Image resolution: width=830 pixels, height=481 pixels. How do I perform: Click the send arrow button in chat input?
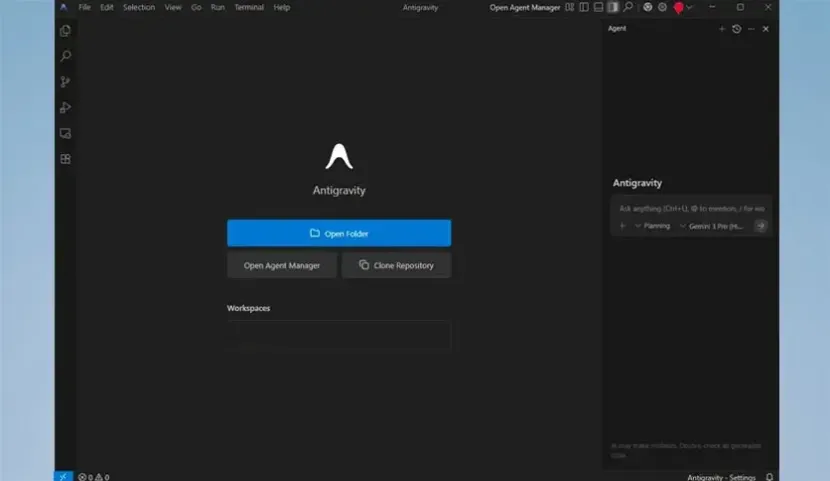(761, 226)
